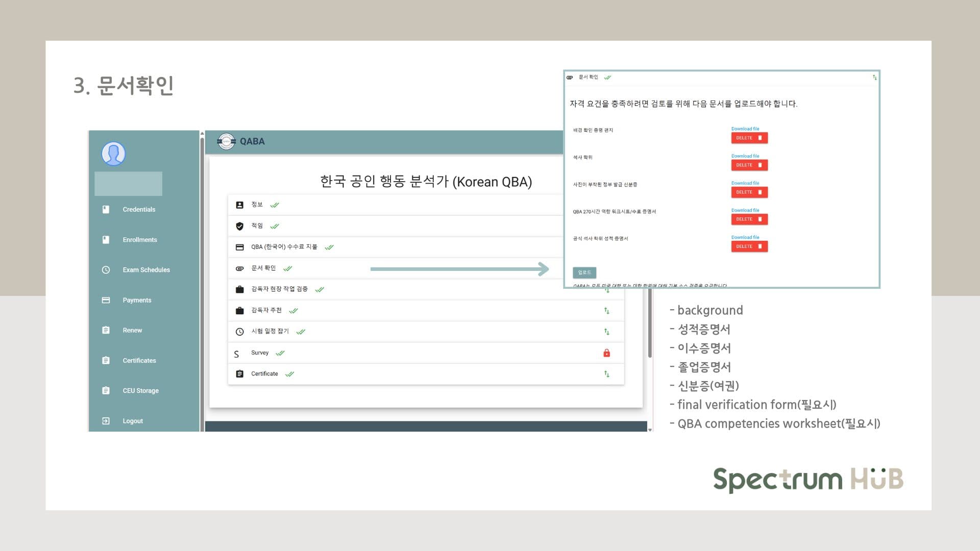Click the 'QBA competencies worksheet(필요시)' note
The height and width of the screenshot is (551, 980).
(779, 423)
